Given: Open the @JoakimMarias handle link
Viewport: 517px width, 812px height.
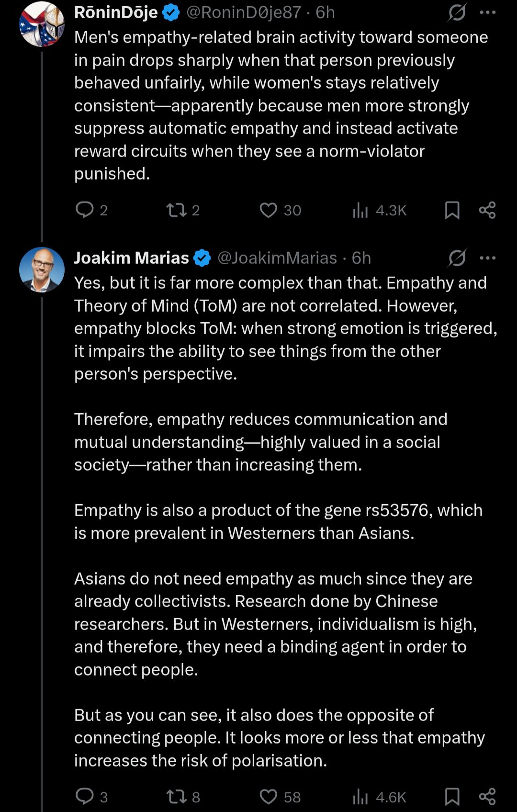Looking at the screenshot, I should (277, 258).
